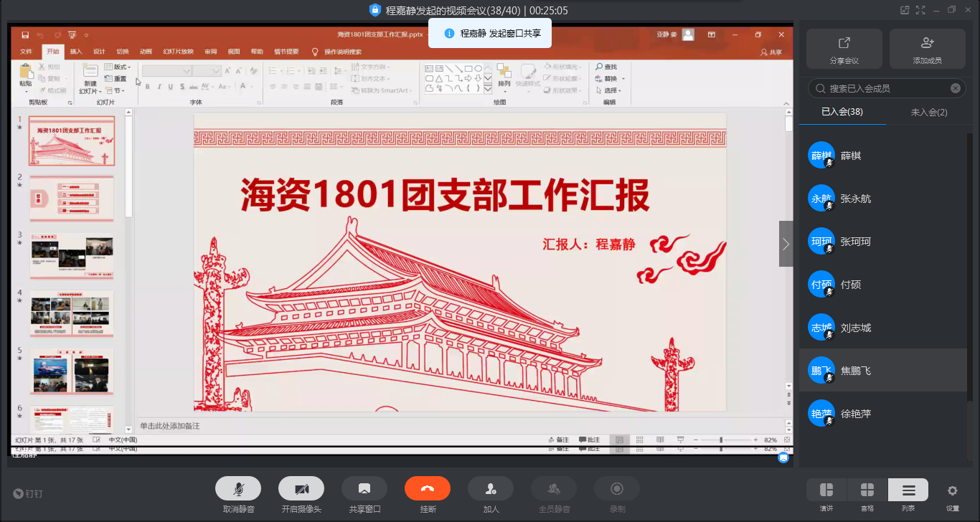This screenshot has height=522, width=980.
Task: Switch to the 列表 list layout
Action: click(908, 490)
